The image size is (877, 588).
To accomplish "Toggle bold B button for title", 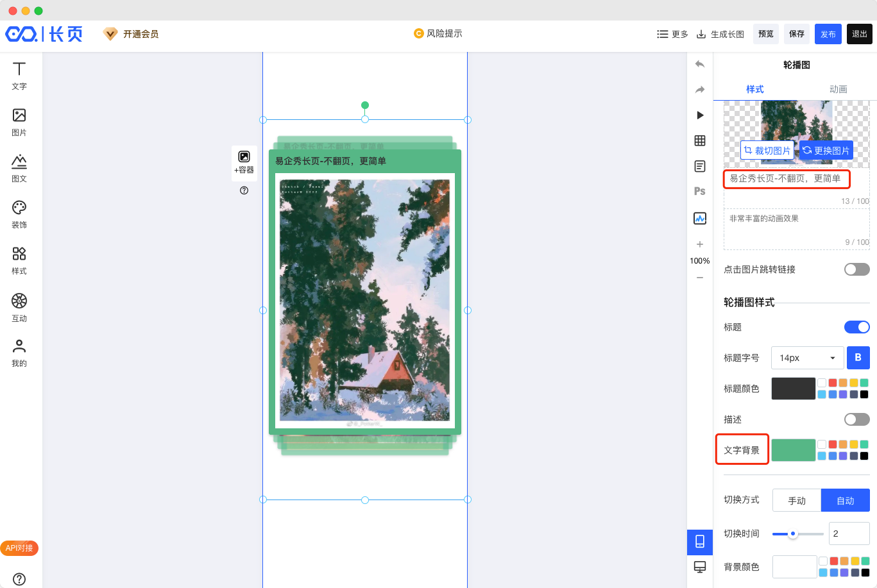I will click(858, 358).
